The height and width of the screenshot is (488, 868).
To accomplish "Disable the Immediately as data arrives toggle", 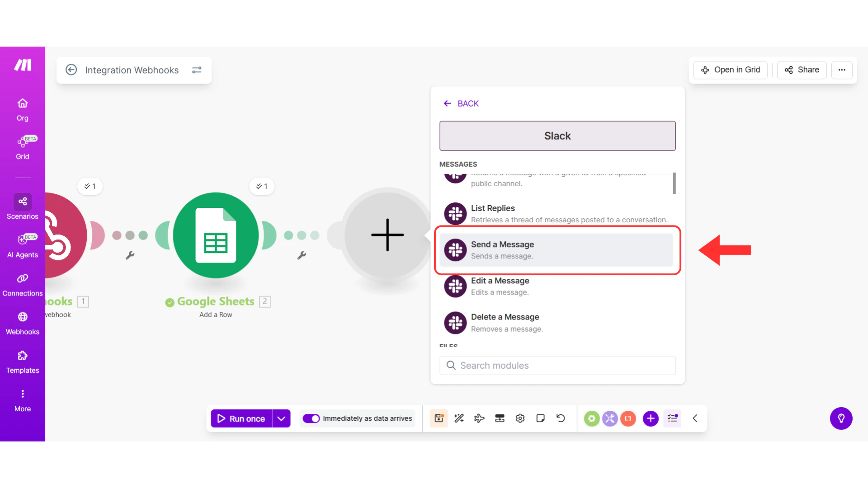I will coord(311,418).
